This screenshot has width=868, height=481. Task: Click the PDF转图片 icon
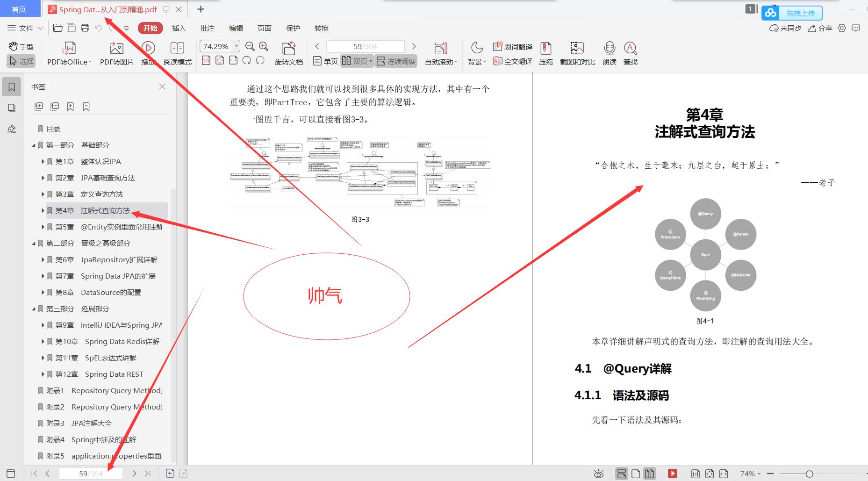116,49
